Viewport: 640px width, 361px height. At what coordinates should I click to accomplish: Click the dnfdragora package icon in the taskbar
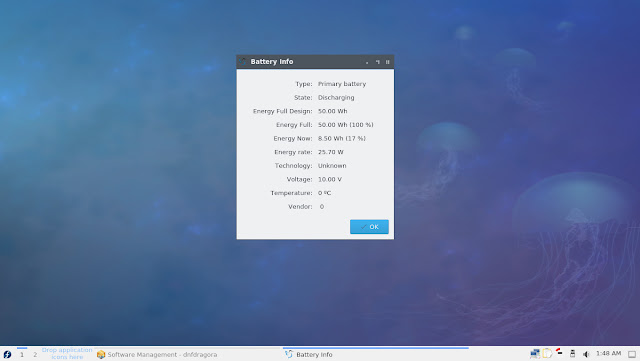[101, 354]
